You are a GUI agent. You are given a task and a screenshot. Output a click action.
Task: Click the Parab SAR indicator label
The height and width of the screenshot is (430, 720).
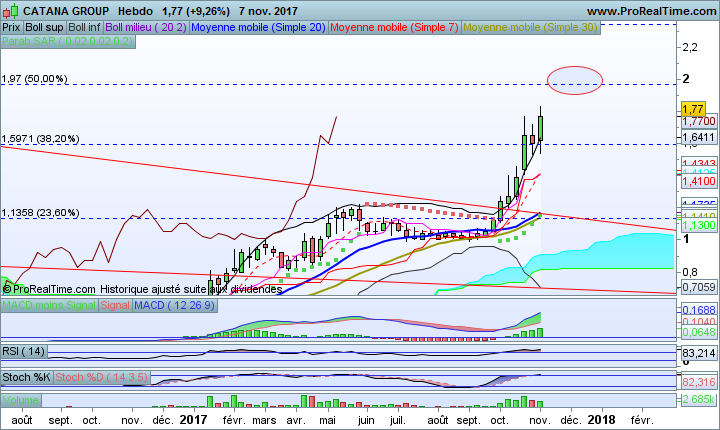click(68, 41)
